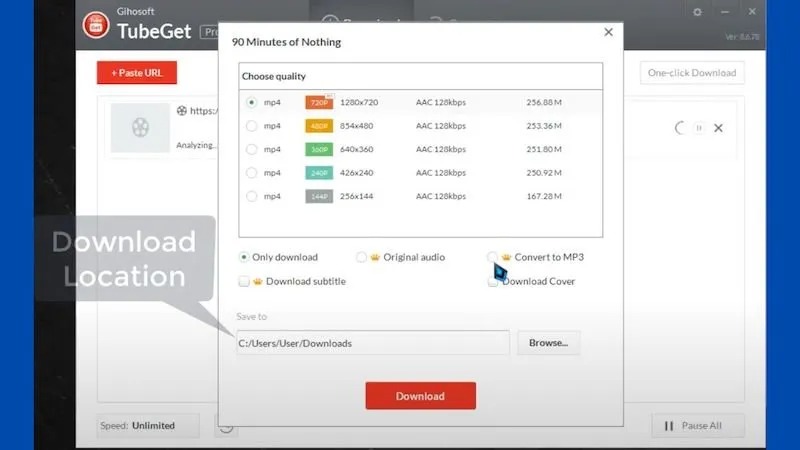800x450 pixels.
Task: Click the Save to path field
Action: pos(372,343)
